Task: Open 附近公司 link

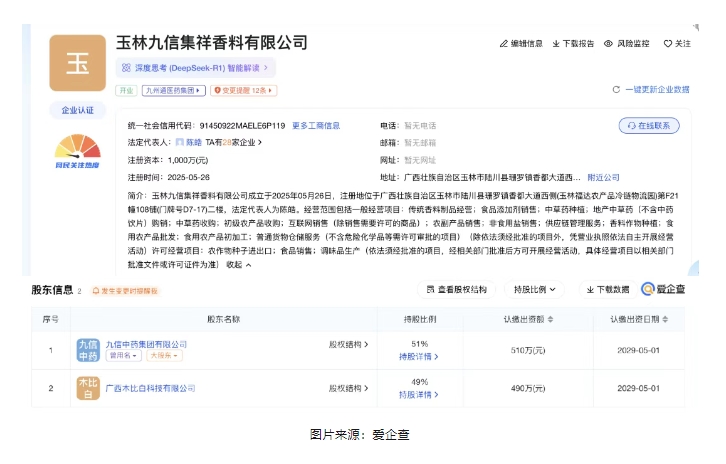Action: click(x=603, y=177)
